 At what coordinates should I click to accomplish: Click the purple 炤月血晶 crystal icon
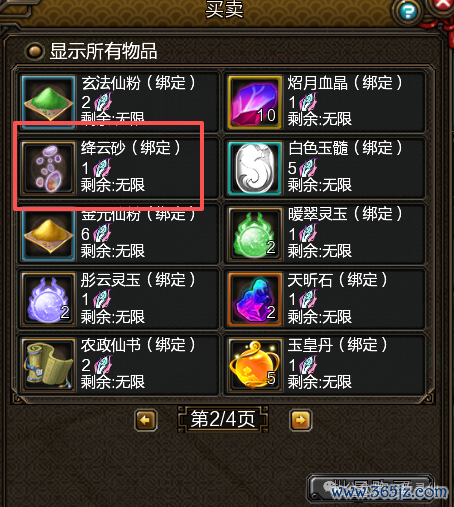(255, 102)
